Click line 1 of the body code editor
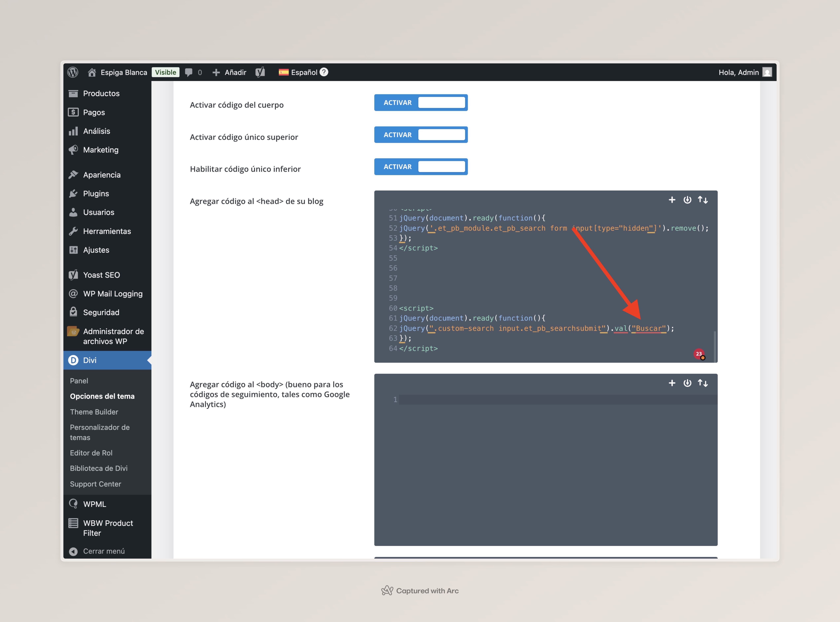 [558, 399]
